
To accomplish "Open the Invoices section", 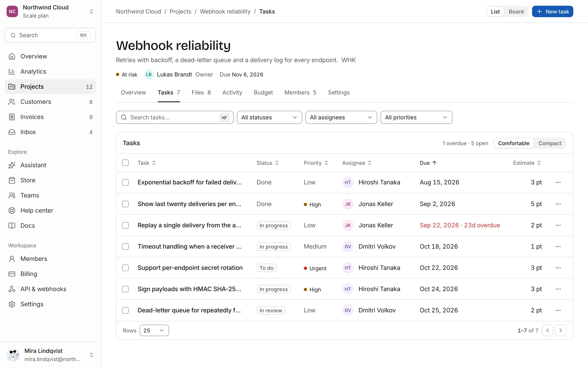I will click(x=50, y=117).
